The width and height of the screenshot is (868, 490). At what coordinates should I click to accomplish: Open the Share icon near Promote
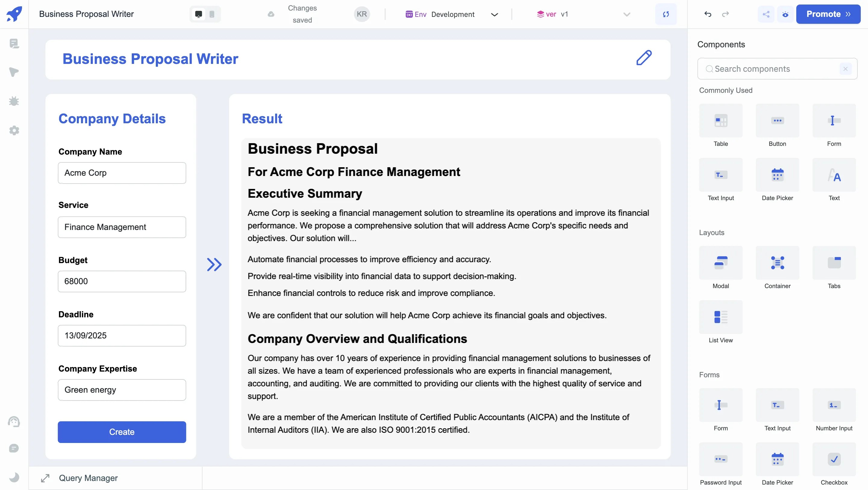click(x=766, y=14)
